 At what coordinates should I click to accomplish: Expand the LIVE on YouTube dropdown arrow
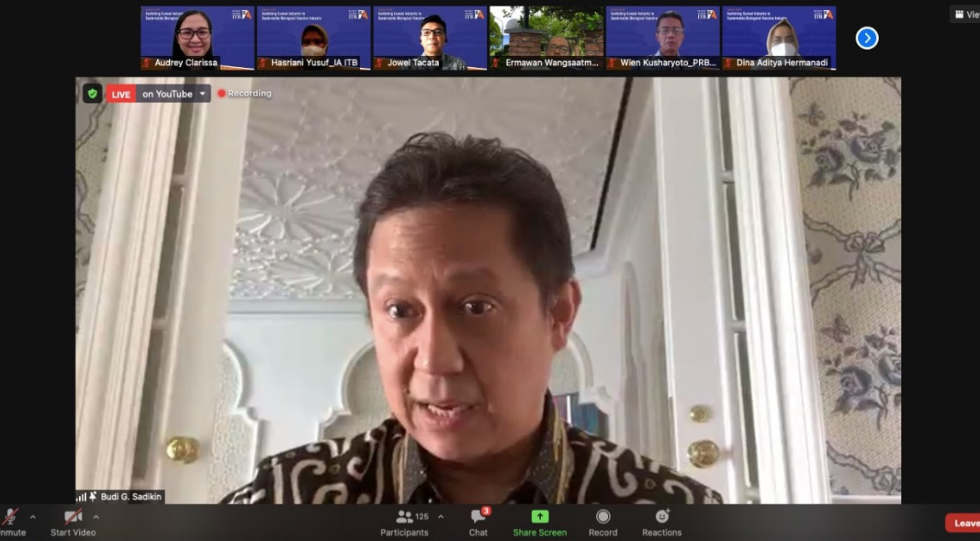[x=203, y=94]
